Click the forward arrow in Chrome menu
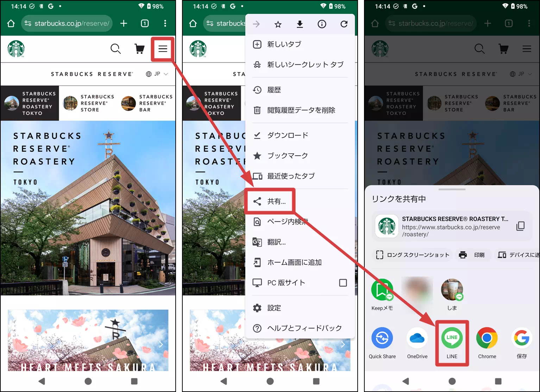 click(256, 24)
